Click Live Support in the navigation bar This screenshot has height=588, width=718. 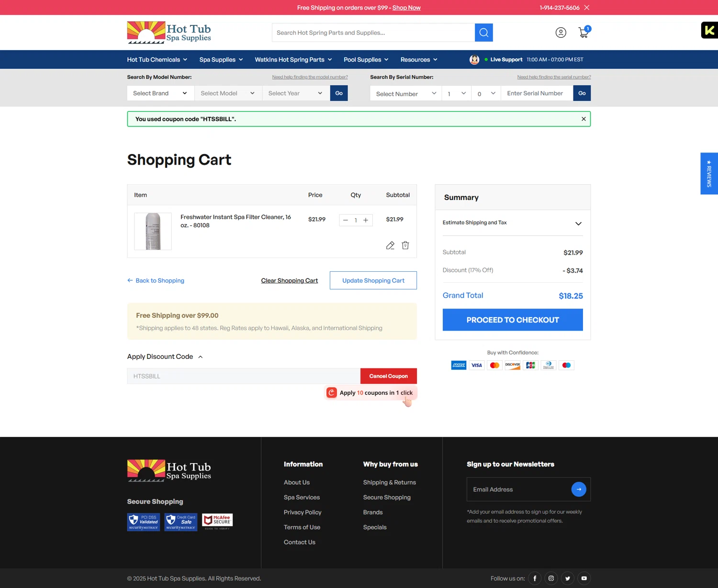pos(506,60)
